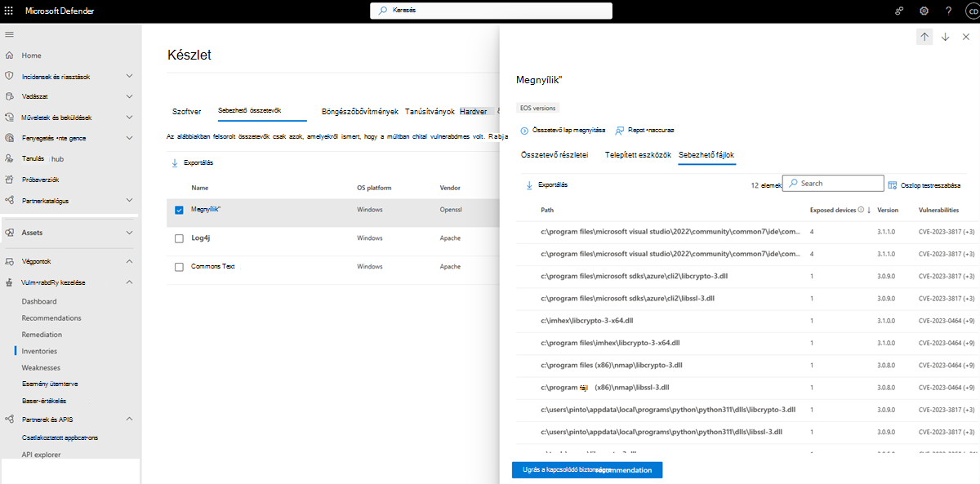
Task: Switch to the Szoftver tab
Action: pos(186,111)
